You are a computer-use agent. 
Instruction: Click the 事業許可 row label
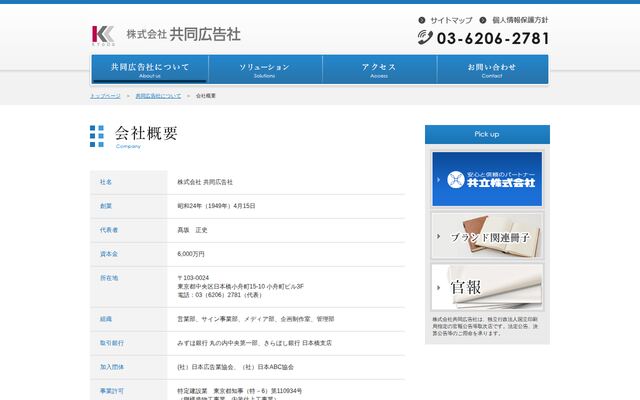coord(111,391)
